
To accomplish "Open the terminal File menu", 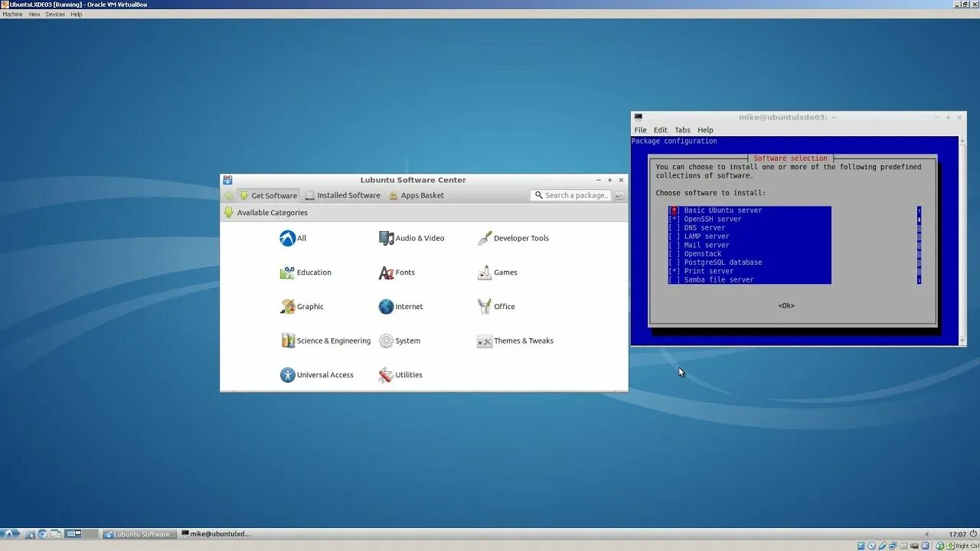I will (640, 130).
